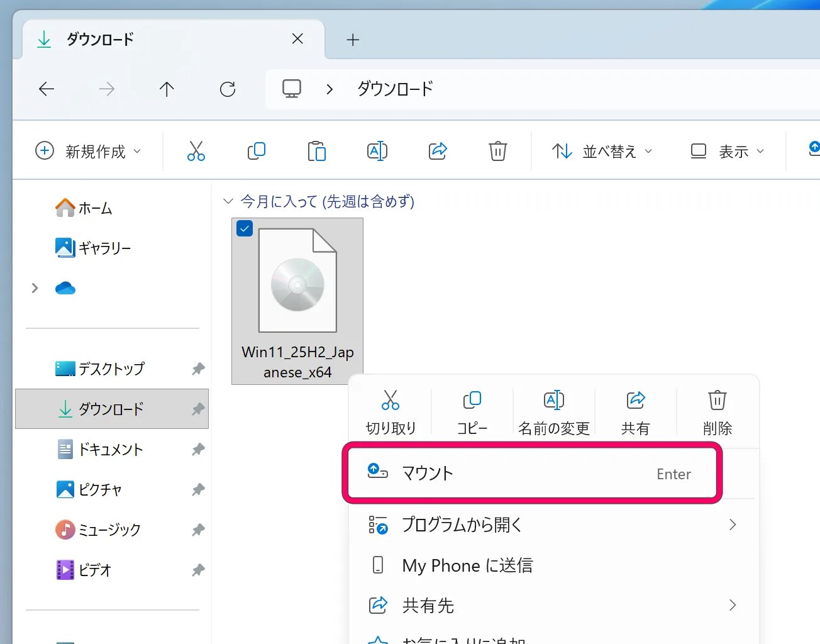The width and height of the screenshot is (820, 644).
Task: Click the Copy icon in toolbar
Action: [x=257, y=151]
